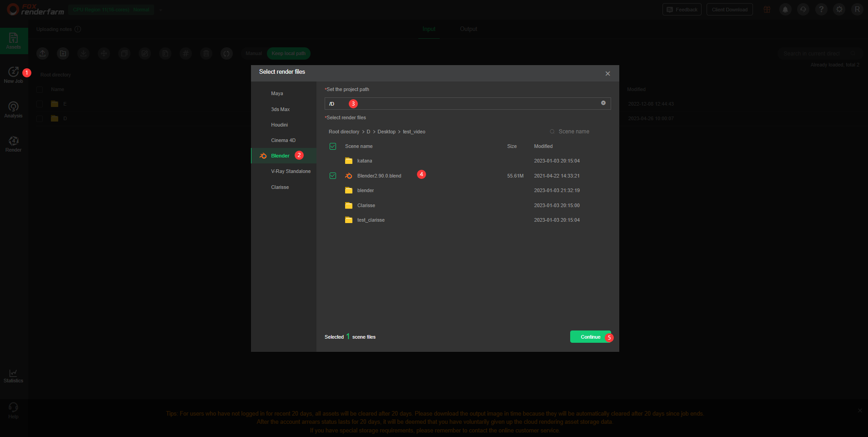Open Statistics from the sidebar

(x=14, y=376)
